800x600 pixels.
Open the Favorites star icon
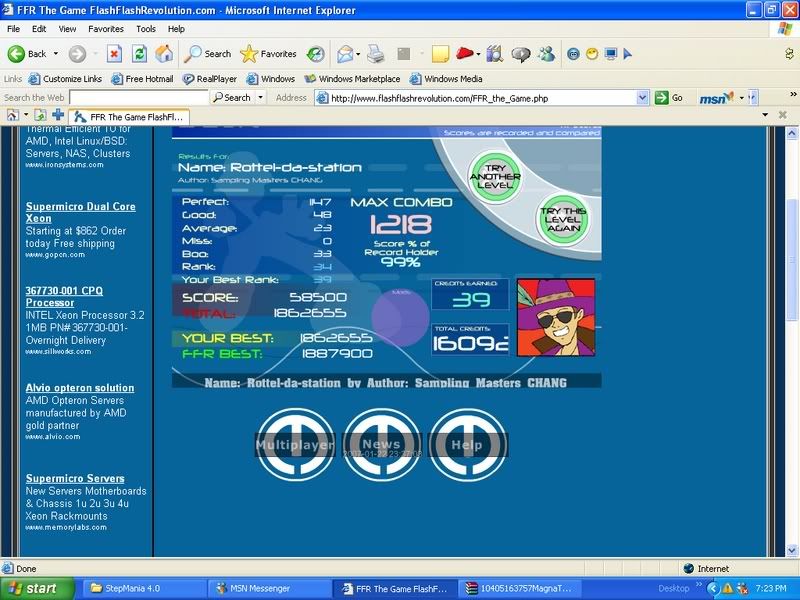coord(249,54)
